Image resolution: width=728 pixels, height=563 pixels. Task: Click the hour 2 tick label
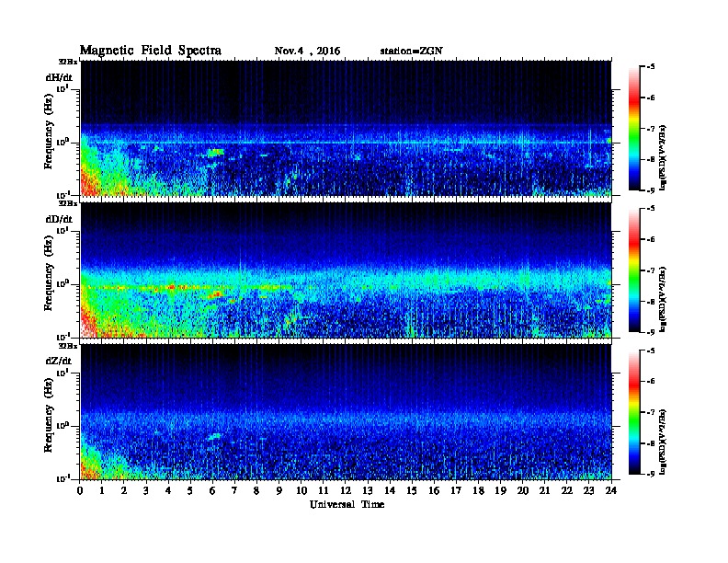tap(124, 490)
